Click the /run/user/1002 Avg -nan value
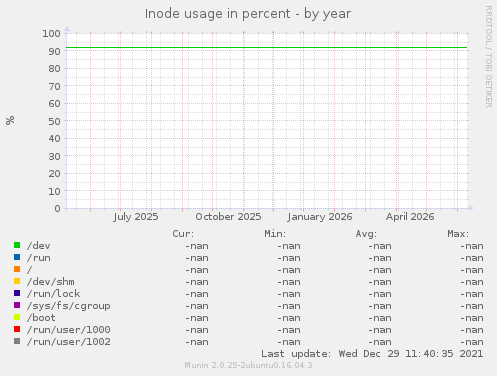Image resolution: width=497 pixels, height=376 pixels. pyautogui.click(x=380, y=342)
